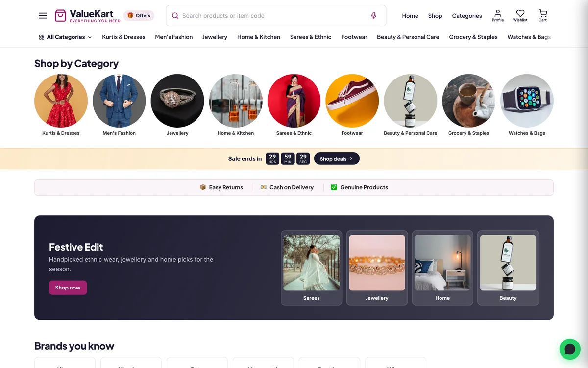Click Shop now in Festive Edit
Screen dimensions: 588x368
pyautogui.click(x=68, y=288)
